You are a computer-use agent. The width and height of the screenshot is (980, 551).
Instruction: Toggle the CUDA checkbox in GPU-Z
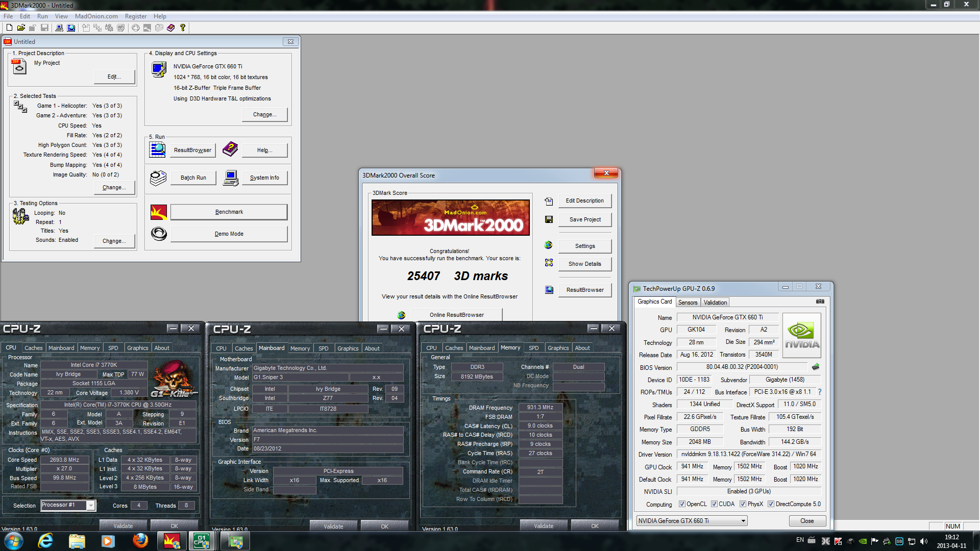coord(714,504)
